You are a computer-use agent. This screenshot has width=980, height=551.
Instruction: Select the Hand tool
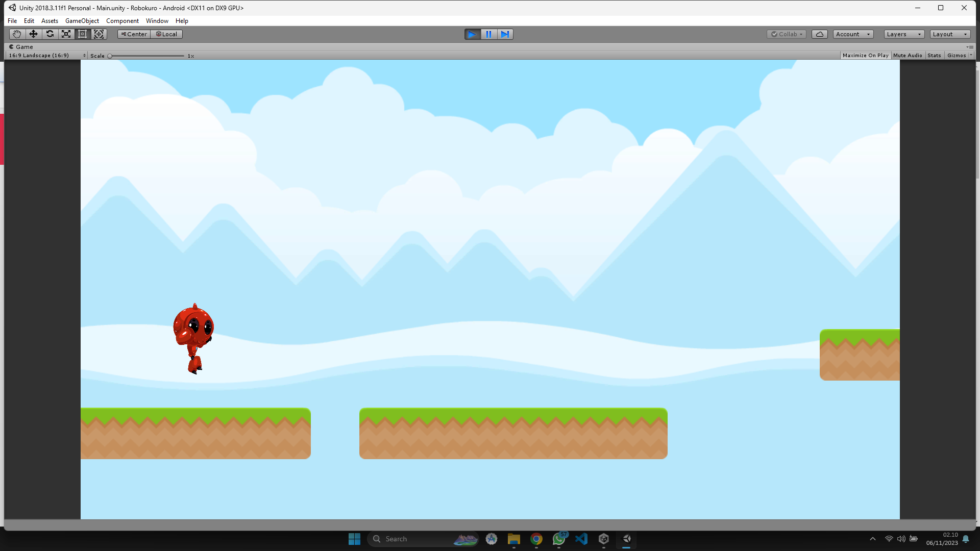click(x=17, y=34)
